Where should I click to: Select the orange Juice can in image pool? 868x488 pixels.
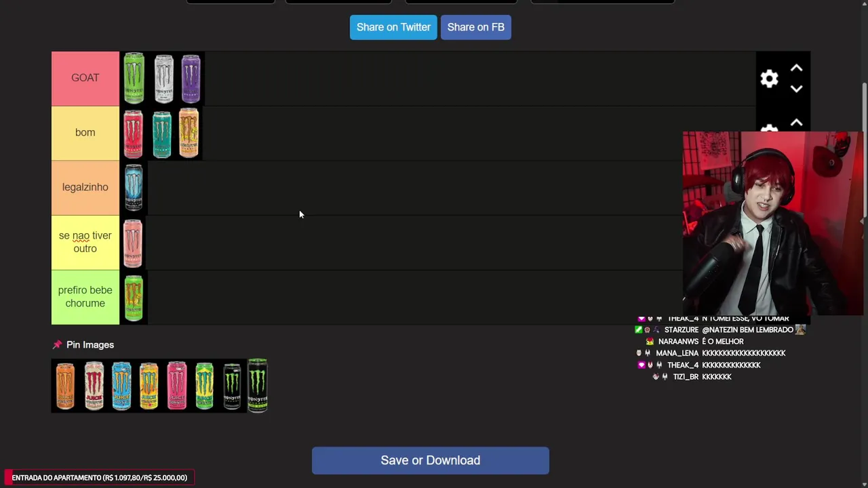(x=65, y=386)
